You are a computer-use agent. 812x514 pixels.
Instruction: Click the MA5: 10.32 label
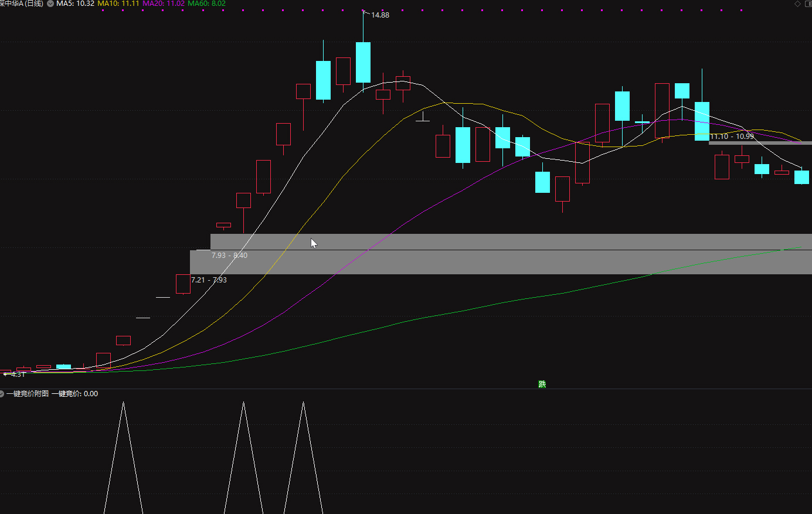pyautogui.click(x=75, y=4)
